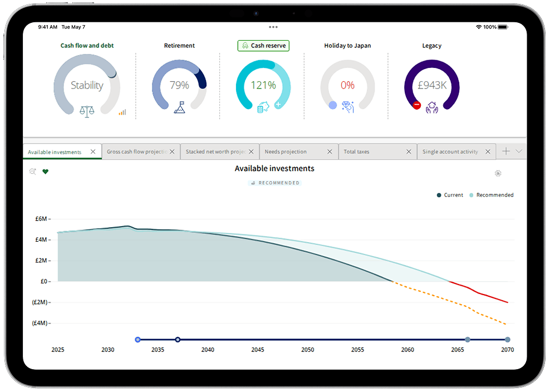Click the hollow timeline handle near 2037
The image size is (550, 392).
click(178, 339)
